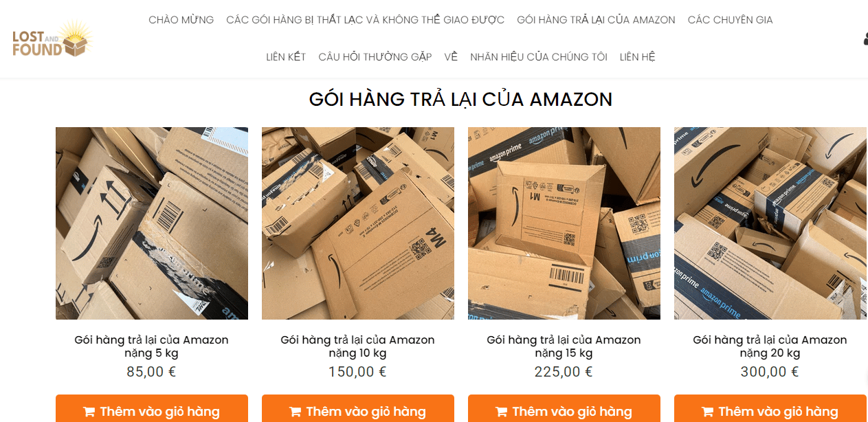
Task: Open the LIÊN KẾT menu item
Action: click(x=286, y=57)
